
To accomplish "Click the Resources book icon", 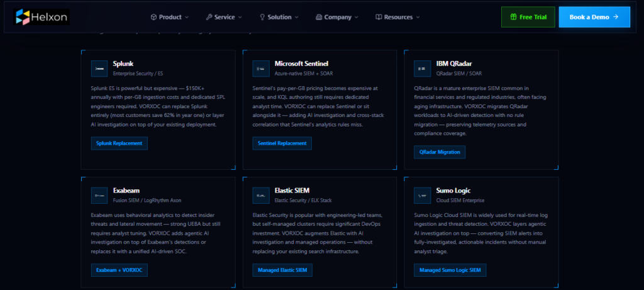I will click(379, 17).
